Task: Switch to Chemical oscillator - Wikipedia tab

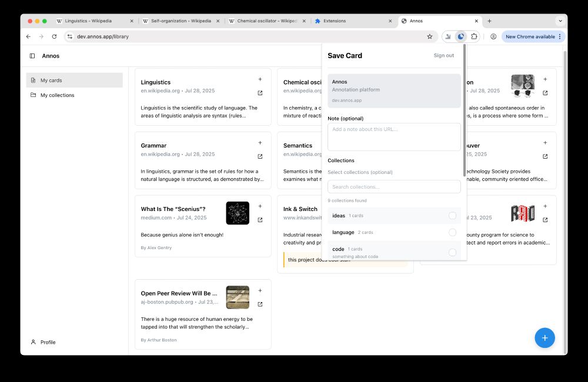Action: coord(266,21)
